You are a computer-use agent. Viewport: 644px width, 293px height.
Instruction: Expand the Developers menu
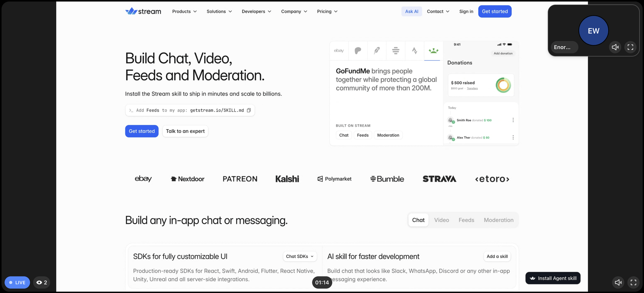(257, 11)
